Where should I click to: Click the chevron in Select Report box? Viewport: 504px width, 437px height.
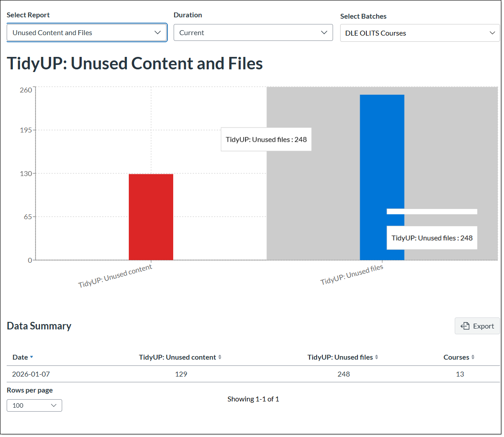click(x=158, y=32)
